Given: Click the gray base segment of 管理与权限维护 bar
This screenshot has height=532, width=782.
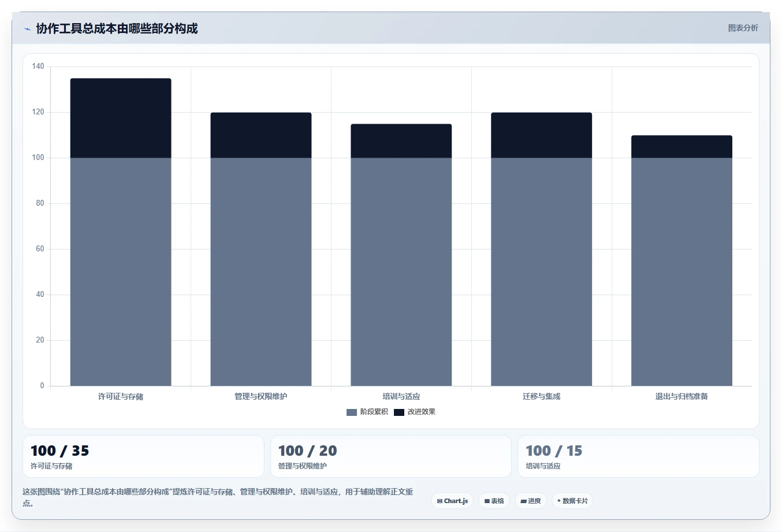Looking at the screenshot, I should tap(261, 271).
